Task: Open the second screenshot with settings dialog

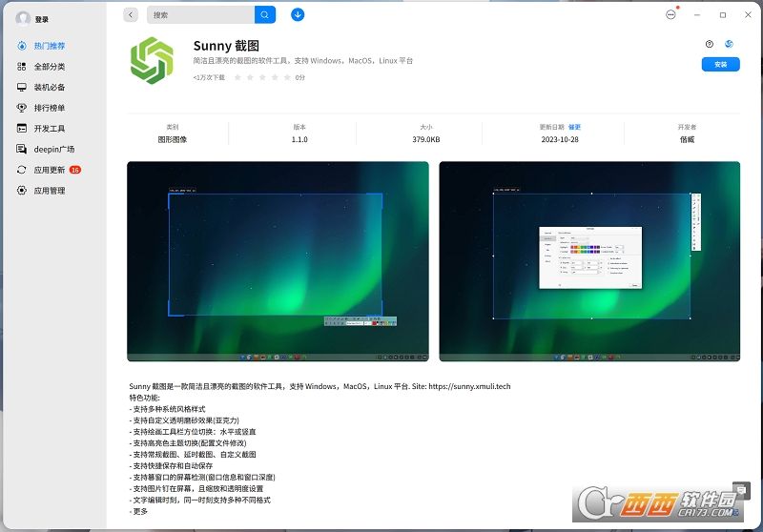Action: coord(589,261)
